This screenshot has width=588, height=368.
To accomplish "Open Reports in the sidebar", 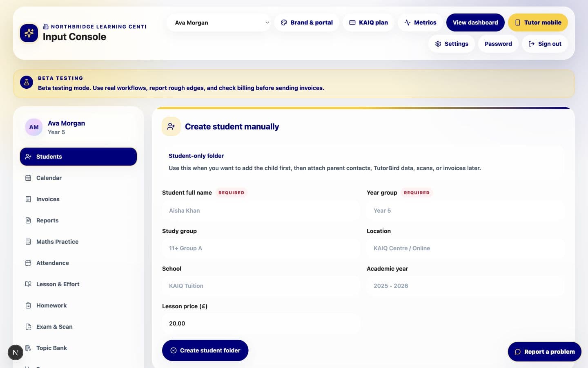I will click(x=78, y=220).
